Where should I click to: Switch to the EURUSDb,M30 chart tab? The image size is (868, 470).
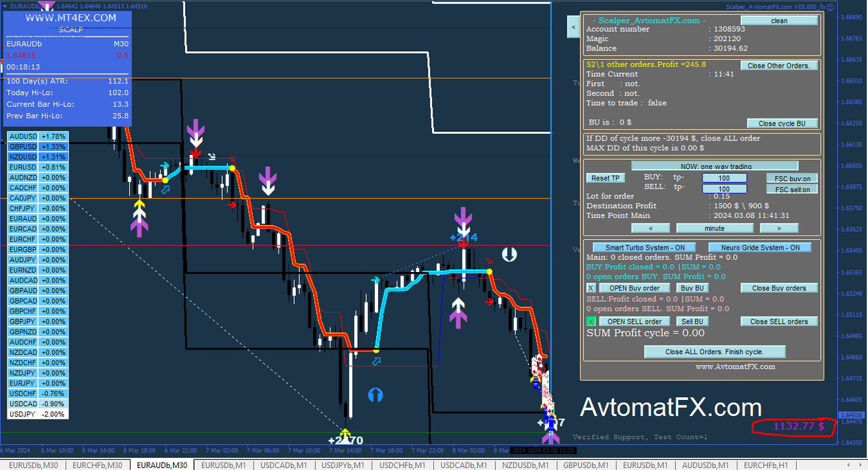point(34,465)
